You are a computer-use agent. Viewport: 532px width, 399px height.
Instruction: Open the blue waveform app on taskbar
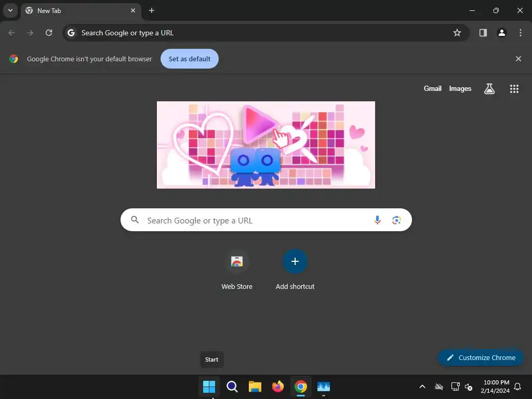point(324,387)
